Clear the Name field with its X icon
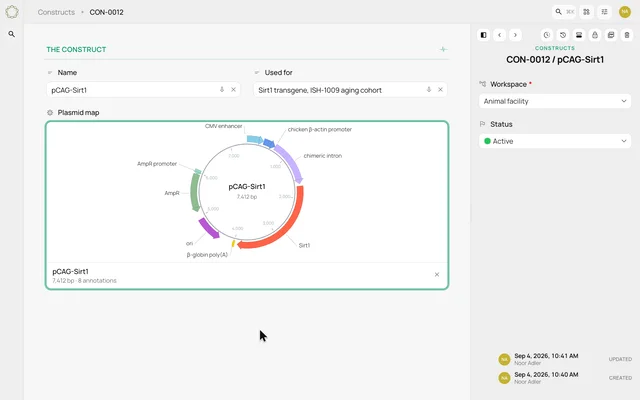 pos(233,90)
